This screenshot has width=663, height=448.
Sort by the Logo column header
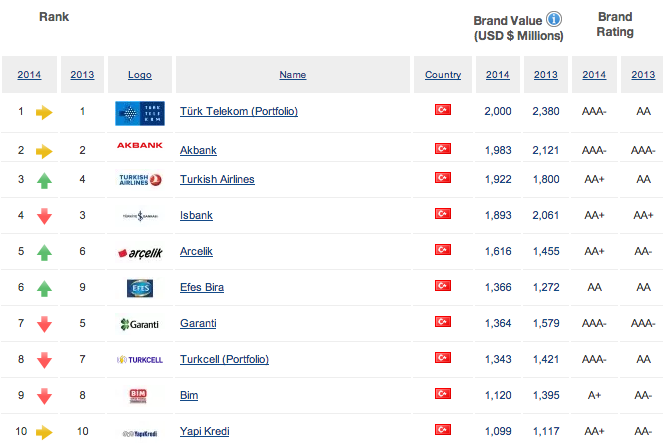[x=140, y=75]
